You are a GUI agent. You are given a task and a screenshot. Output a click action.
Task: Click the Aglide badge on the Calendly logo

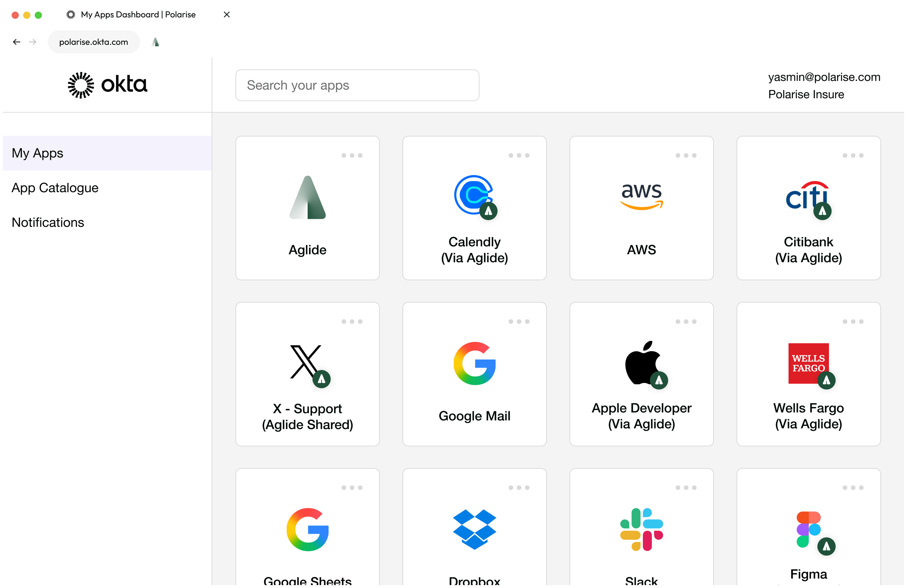click(x=488, y=211)
